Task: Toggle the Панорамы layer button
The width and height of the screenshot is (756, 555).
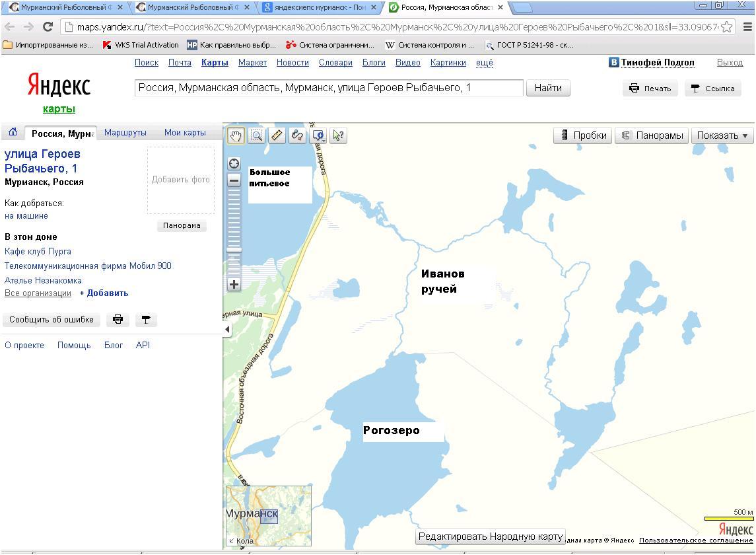Action: tap(652, 135)
